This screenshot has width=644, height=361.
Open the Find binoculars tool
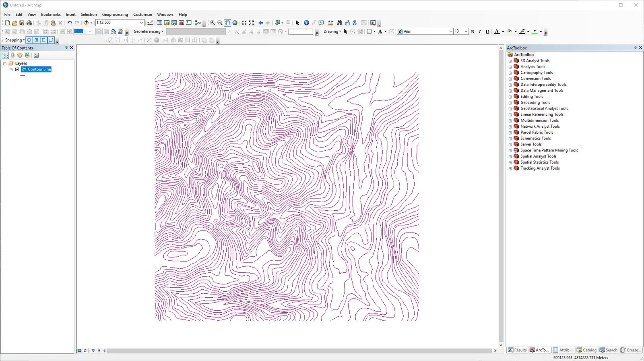[340, 23]
